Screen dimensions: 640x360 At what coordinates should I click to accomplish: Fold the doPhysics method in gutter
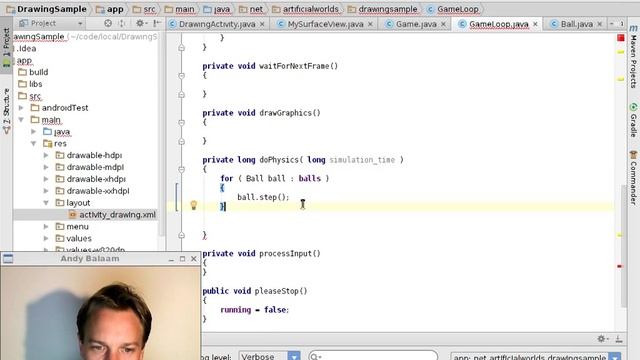[x=182, y=169]
